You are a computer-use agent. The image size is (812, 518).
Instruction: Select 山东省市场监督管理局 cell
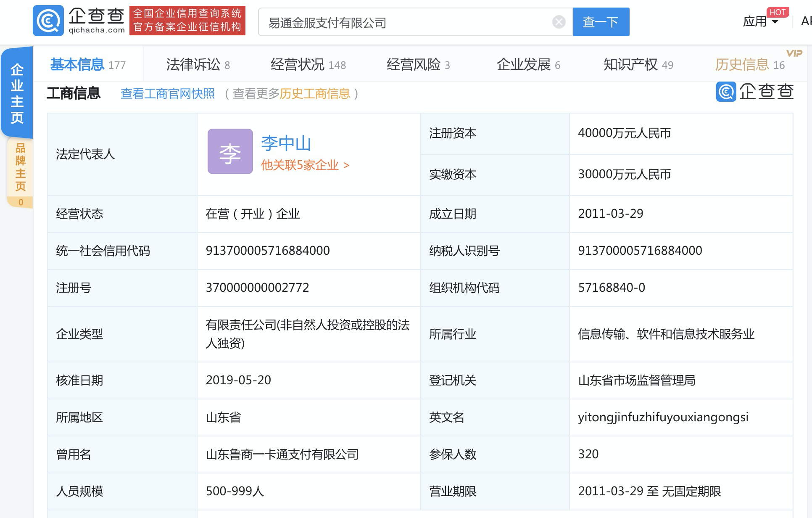pyautogui.click(x=681, y=380)
